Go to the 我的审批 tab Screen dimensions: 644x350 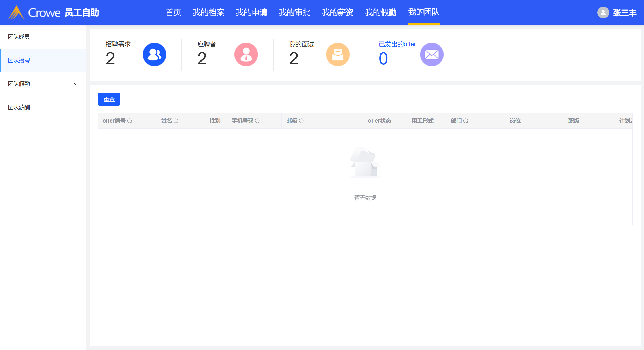tap(295, 12)
